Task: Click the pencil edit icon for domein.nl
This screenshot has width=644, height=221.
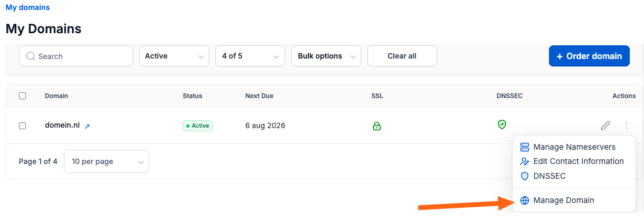Action: [x=605, y=126]
